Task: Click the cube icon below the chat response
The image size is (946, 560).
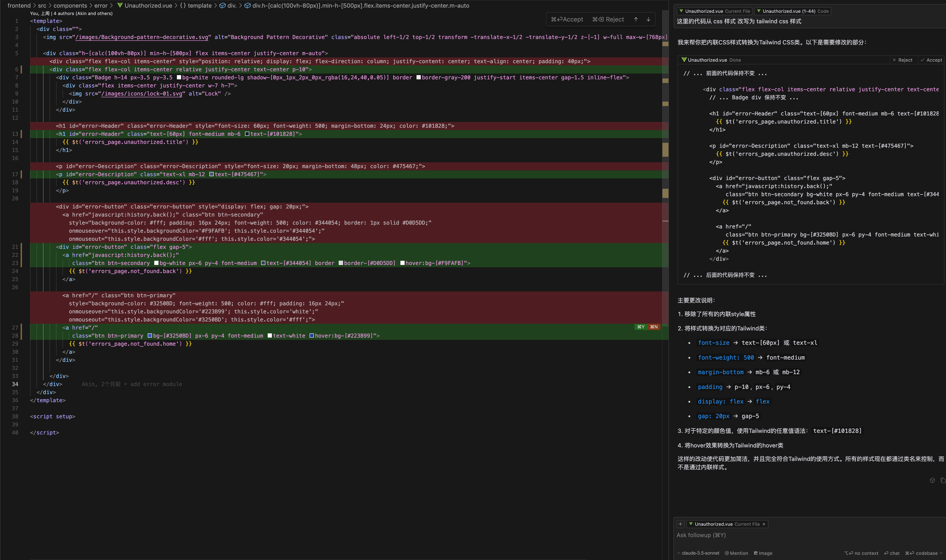Action: pos(932,480)
